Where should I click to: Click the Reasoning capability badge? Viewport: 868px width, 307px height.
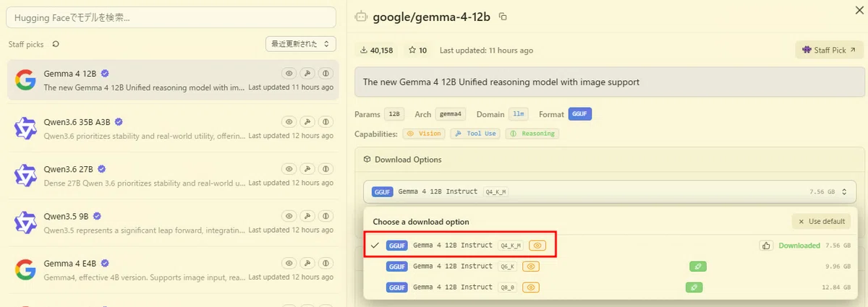[532, 134]
